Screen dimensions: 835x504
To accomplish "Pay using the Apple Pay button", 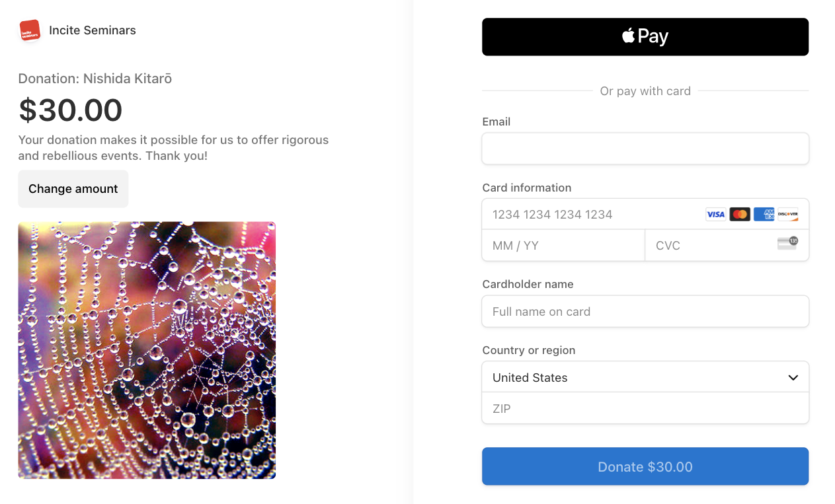I will [645, 37].
